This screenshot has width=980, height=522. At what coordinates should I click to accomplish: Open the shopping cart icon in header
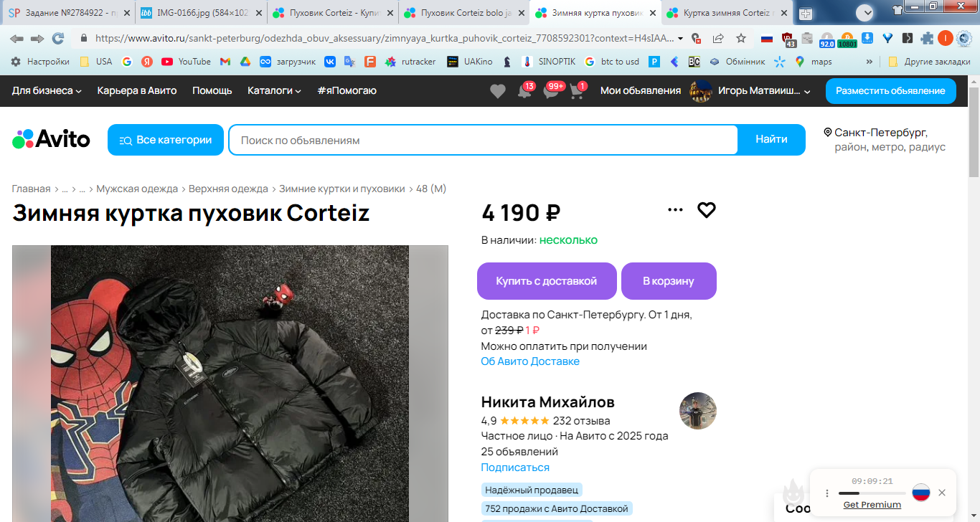(577, 91)
